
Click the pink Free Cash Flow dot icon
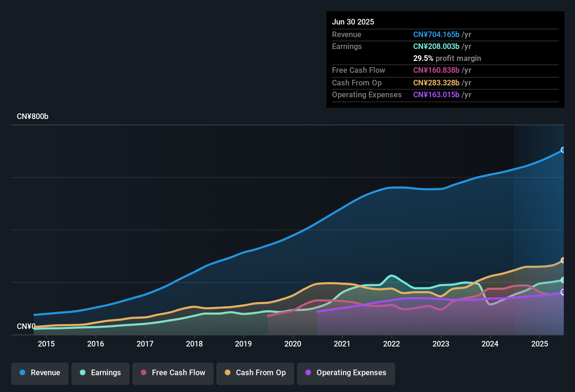point(144,373)
